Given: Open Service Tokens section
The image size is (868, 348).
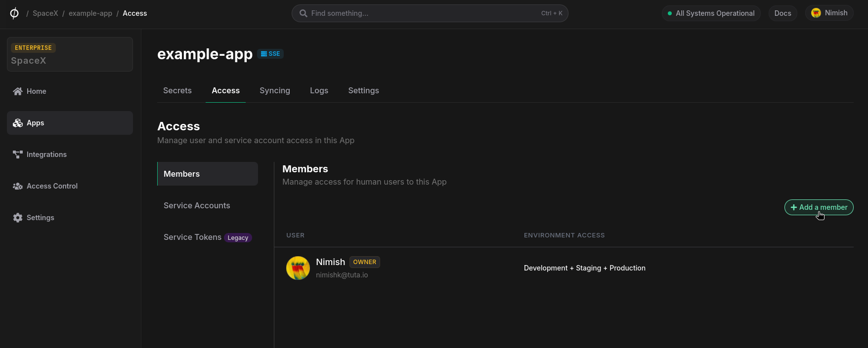Looking at the screenshot, I should tap(208, 237).
